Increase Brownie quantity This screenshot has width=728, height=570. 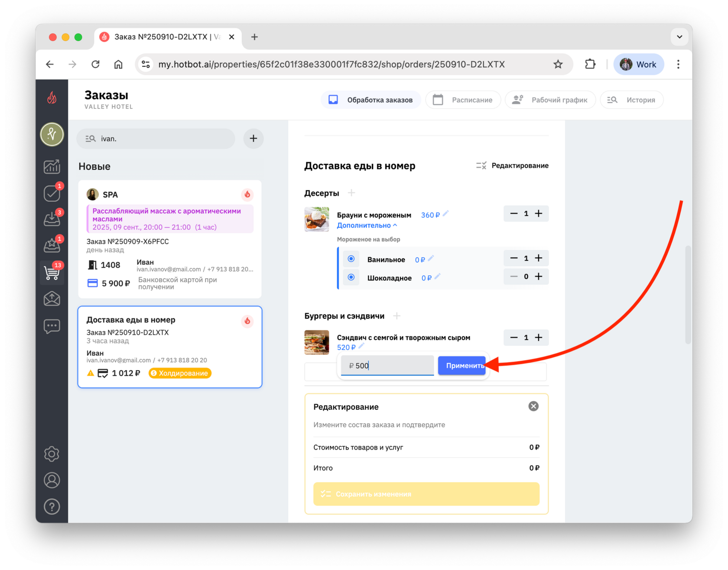tap(539, 214)
